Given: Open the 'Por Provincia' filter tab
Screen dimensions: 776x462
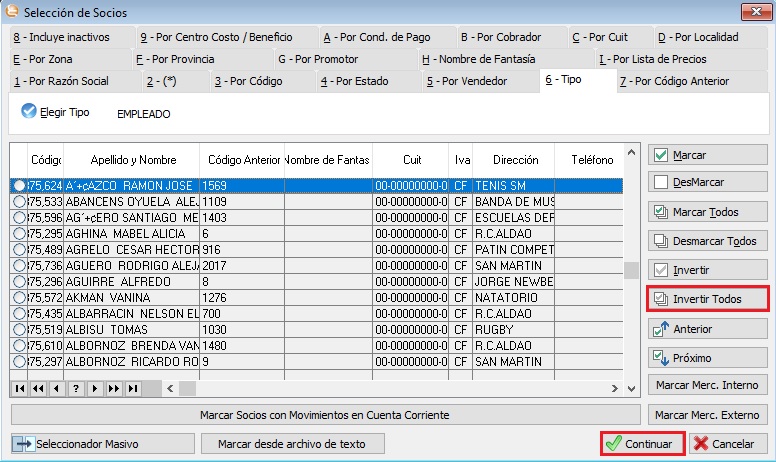Looking at the screenshot, I should [180, 59].
